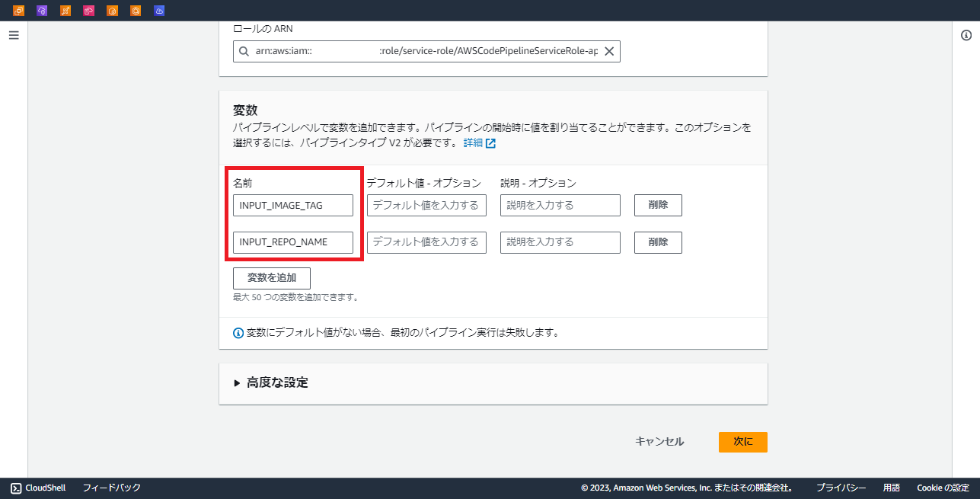The width and height of the screenshot is (980, 499).
Task: Click inside the ロールの ARN text field
Action: 426,52
